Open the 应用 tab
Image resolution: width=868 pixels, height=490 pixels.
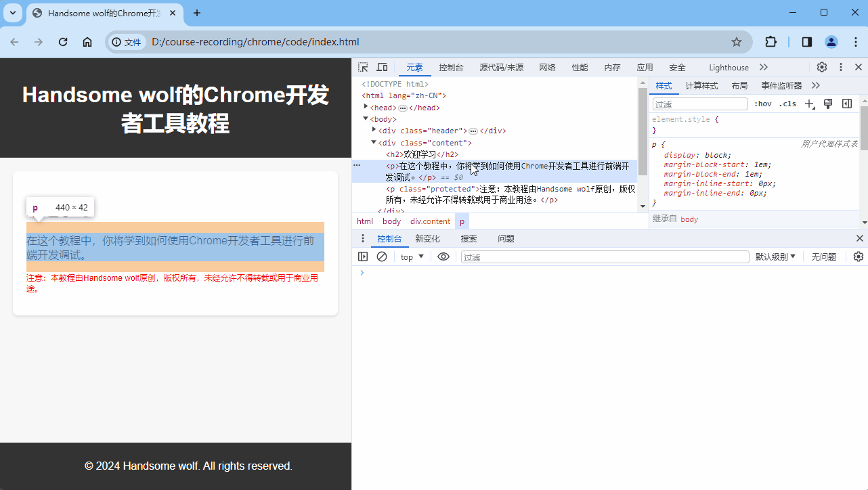click(645, 67)
